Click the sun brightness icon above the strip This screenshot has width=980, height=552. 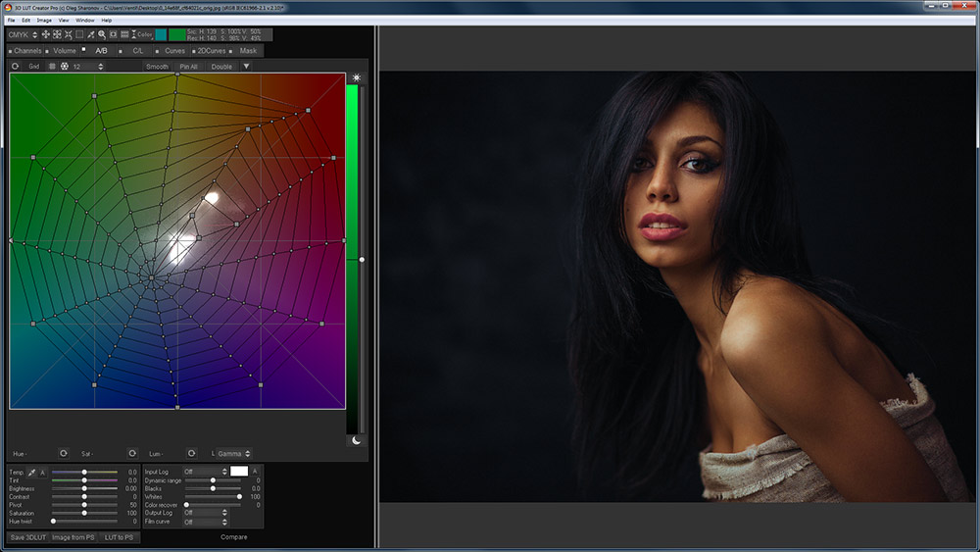coord(357,77)
